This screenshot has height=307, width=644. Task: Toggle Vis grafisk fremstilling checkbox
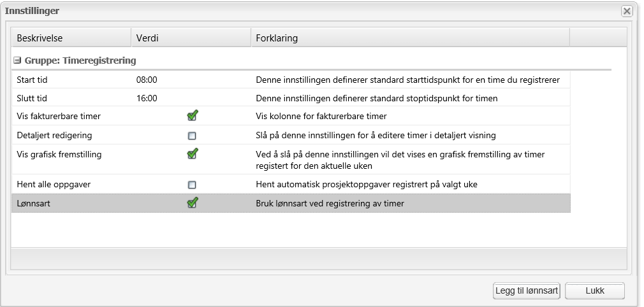click(192, 153)
